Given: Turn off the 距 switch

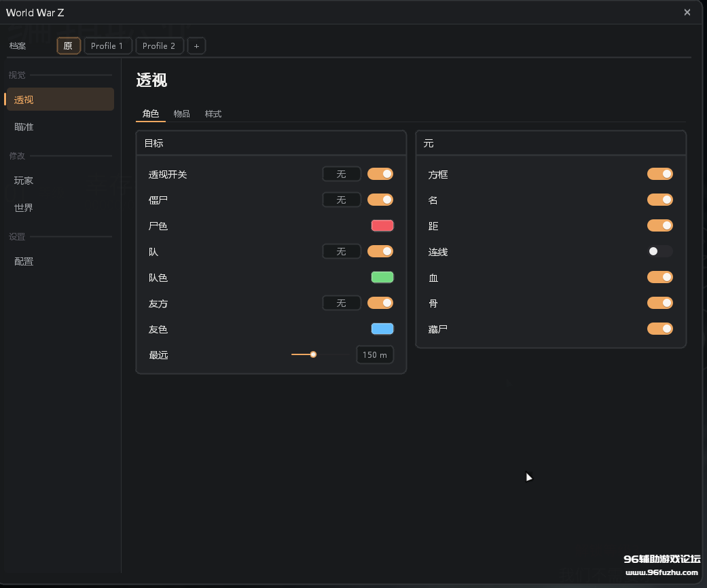Looking at the screenshot, I should (x=659, y=225).
